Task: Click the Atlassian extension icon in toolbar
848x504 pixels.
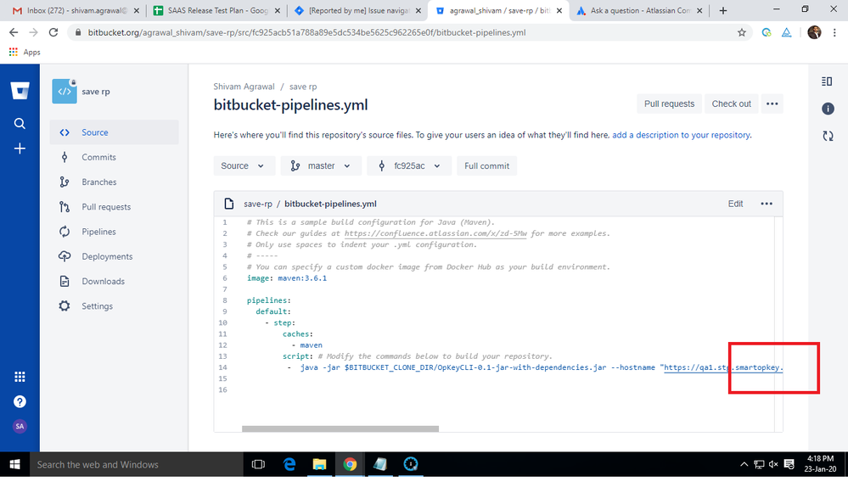Action: 786,32
